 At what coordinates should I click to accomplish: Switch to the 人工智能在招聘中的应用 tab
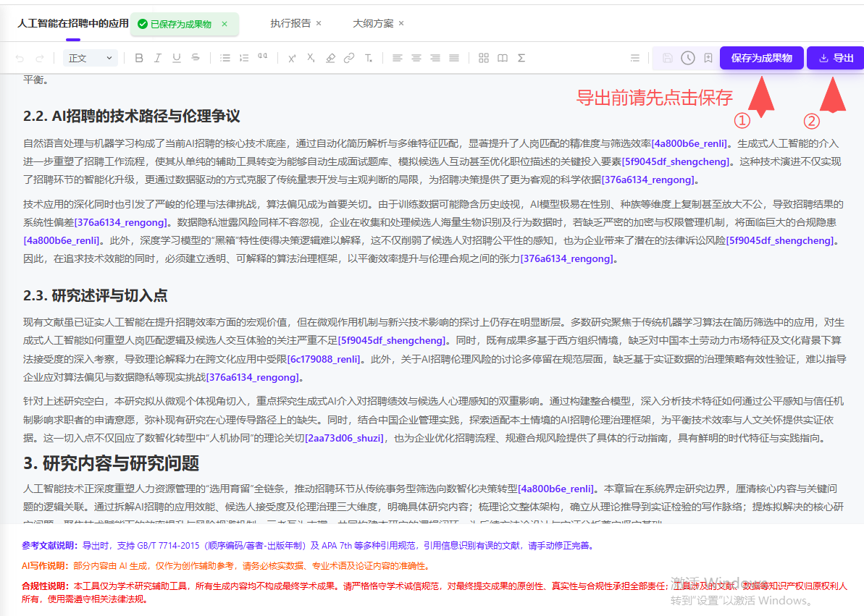click(x=72, y=23)
